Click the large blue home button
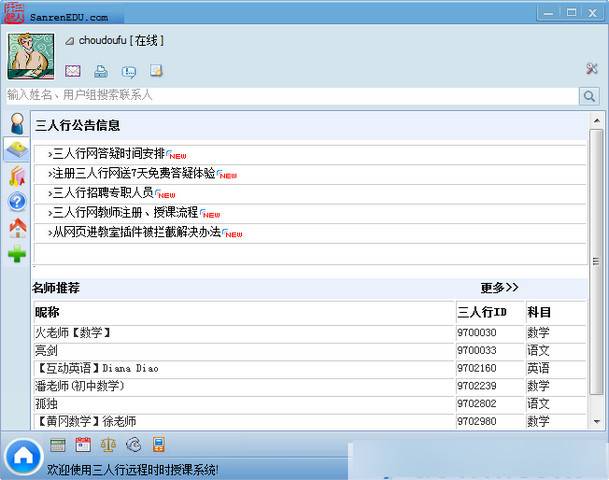 [x=22, y=457]
